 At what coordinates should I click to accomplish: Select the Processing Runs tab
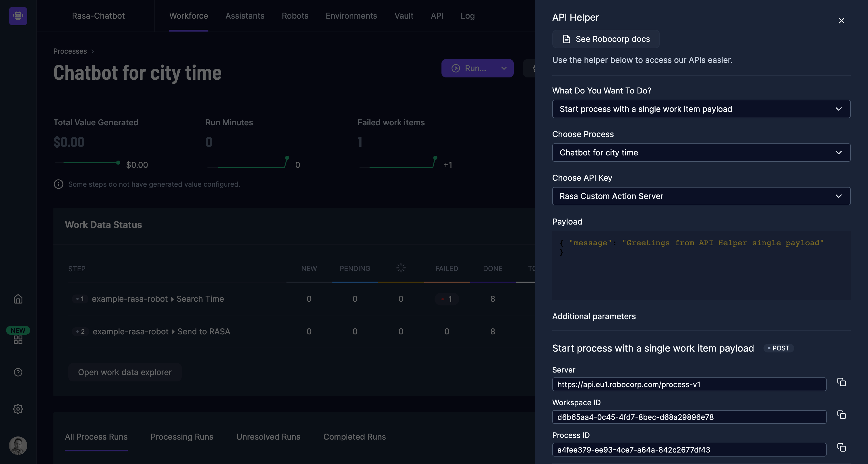(182, 437)
